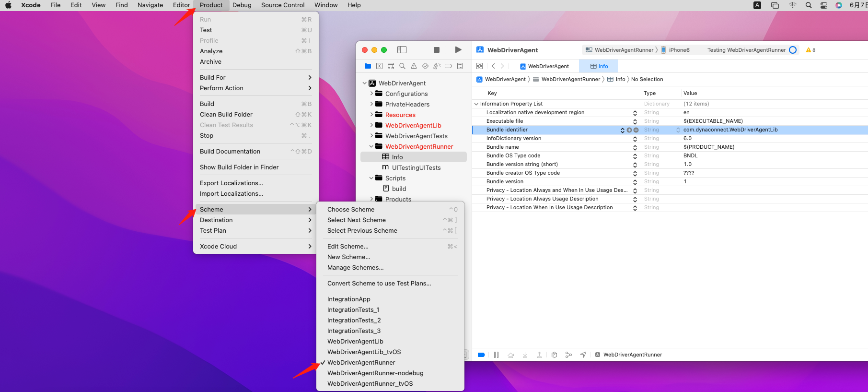868x392 pixels.
Task: Expand the Resources folder
Action: coord(371,115)
